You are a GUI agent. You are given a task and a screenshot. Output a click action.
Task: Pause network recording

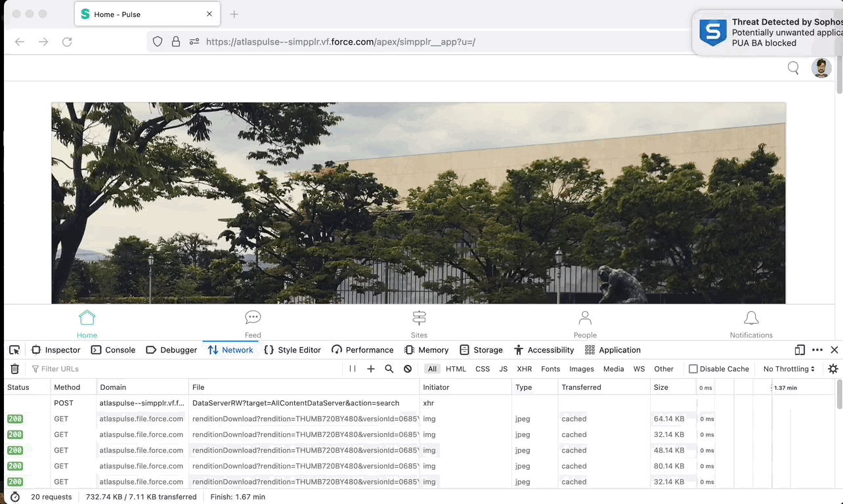[x=353, y=369]
